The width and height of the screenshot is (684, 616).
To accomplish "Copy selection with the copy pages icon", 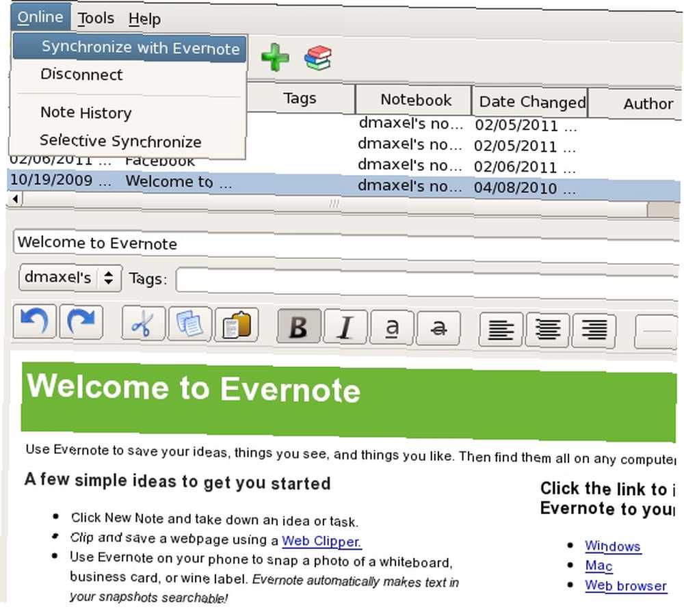I will tap(189, 324).
